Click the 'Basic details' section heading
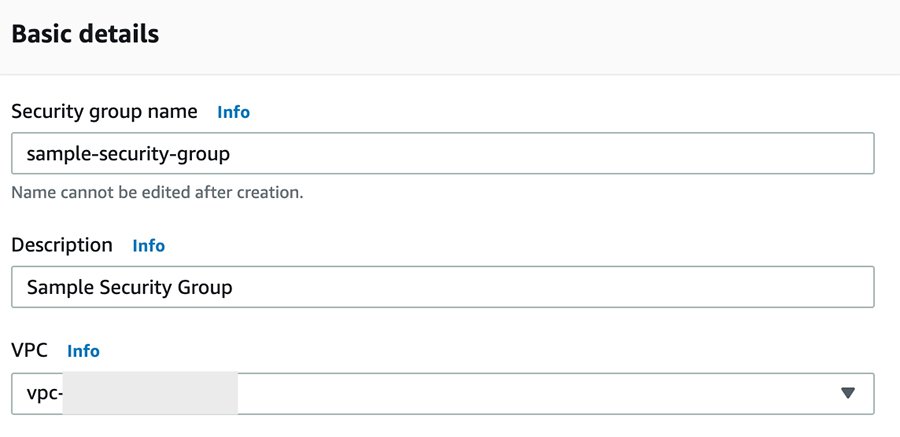The image size is (900, 437). pyautogui.click(x=85, y=34)
